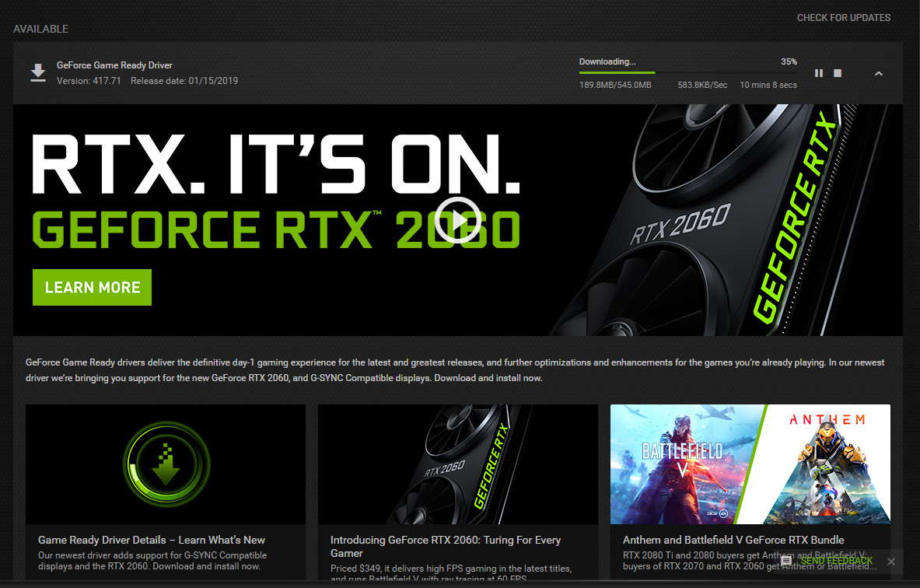The image size is (920, 588).
Task: Play the RTX 2060 banner video
Action: tap(457, 220)
